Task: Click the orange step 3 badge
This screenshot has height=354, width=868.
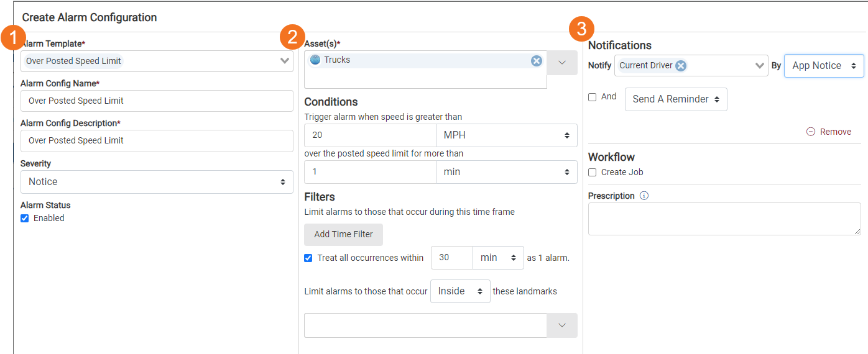Action: [x=581, y=28]
